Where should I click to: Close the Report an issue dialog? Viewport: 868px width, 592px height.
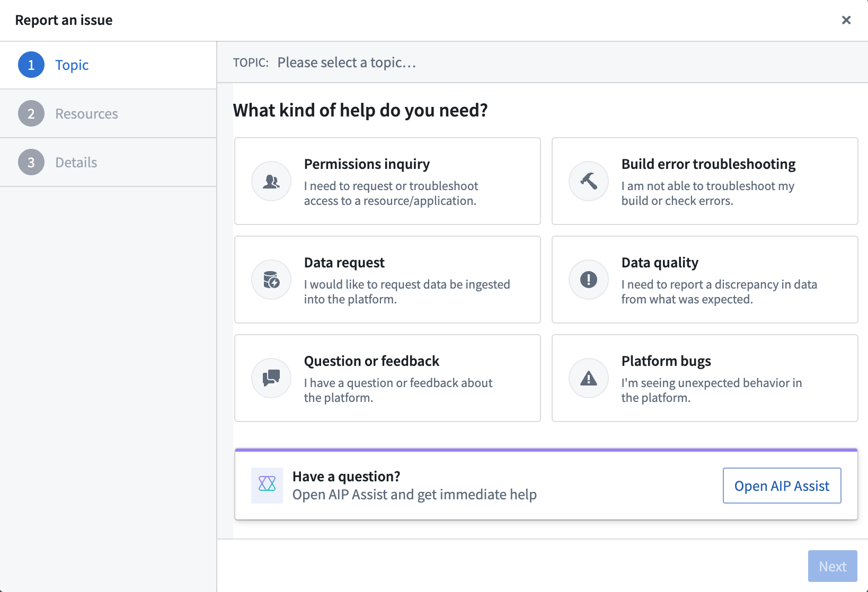click(x=846, y=20)
